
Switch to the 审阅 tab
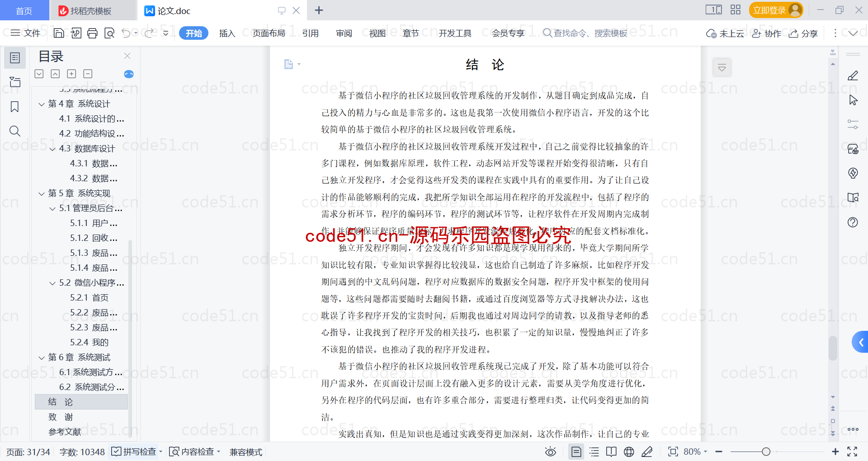point(344,33)
